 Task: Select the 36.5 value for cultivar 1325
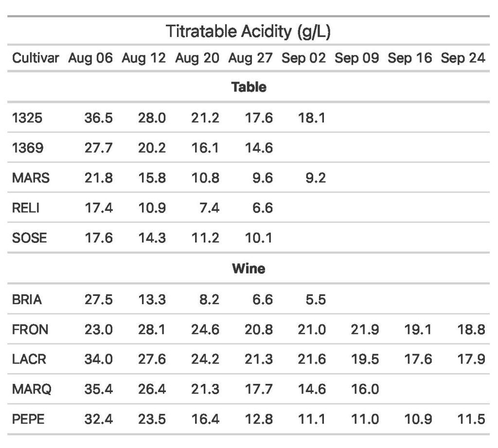[99, 118]
